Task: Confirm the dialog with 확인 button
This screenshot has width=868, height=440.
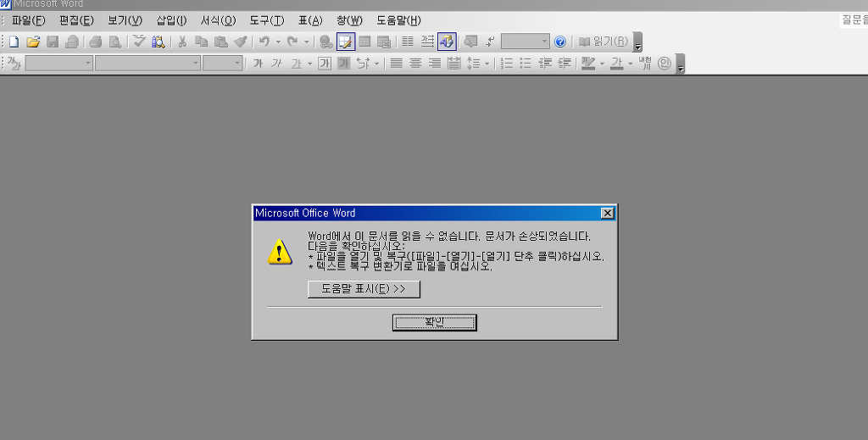Action: tap(435, 322)
